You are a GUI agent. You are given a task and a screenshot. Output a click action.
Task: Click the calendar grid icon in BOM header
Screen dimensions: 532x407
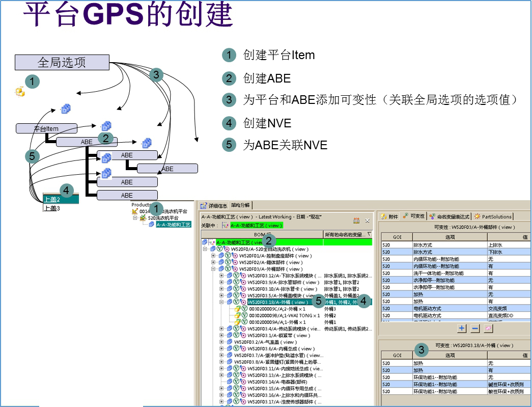pyautogui.click(x=356, y=221)
